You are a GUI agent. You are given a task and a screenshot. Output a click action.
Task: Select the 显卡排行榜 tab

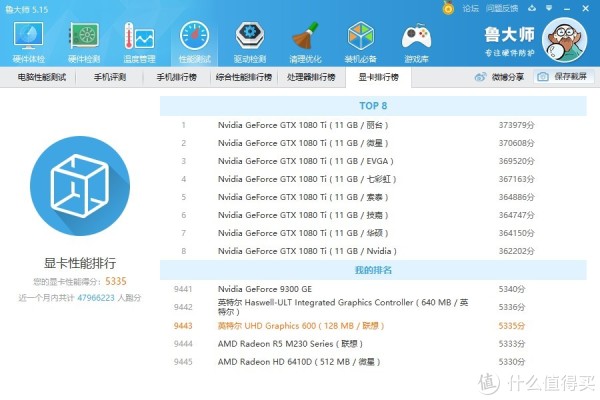(378, 77)
